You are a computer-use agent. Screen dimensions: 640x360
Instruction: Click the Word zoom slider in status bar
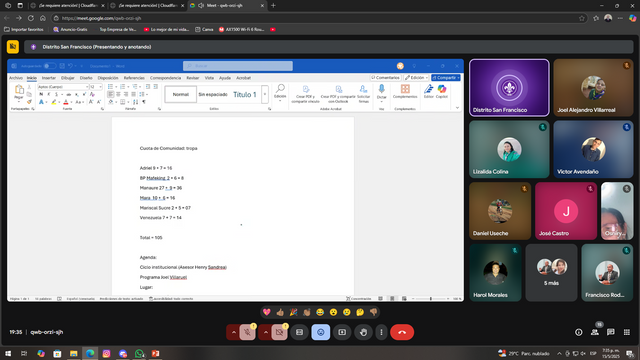click(x=431, y=299)
